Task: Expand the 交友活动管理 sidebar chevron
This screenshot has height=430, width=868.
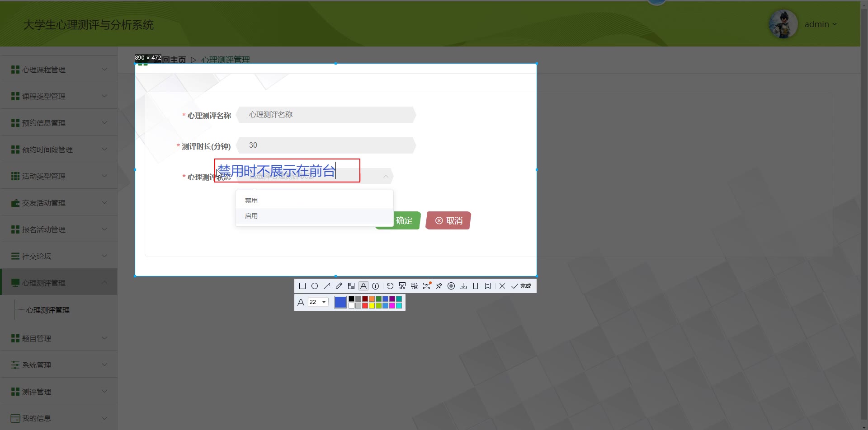Action: 104,203
